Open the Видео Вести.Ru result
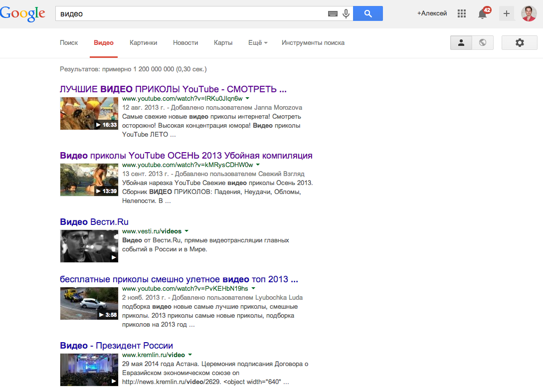 (x=94, y=221)
